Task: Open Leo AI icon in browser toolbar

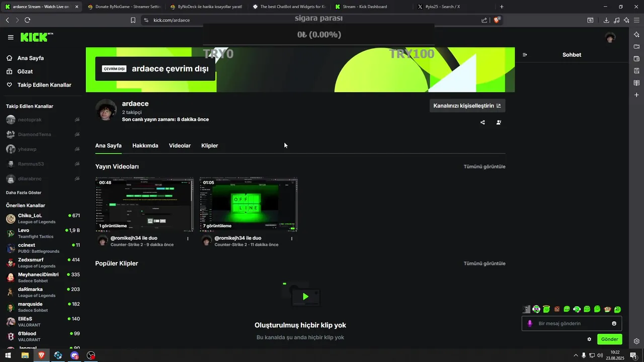Action: (627, 20)
